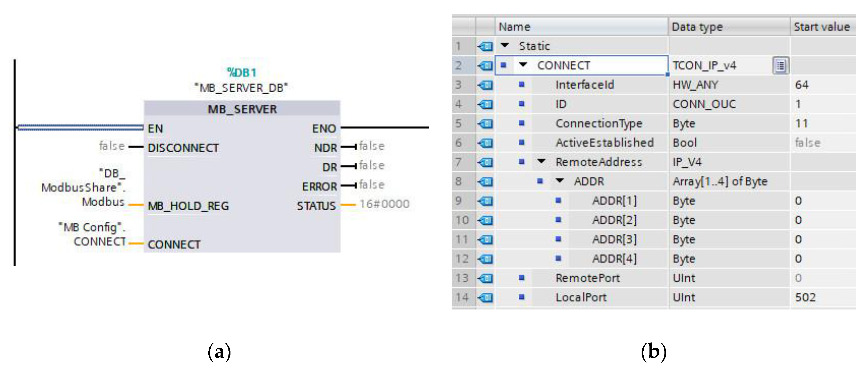The width and height of the screenshot is (868, 370).
Task: Click the MB_SERVER block title
Action: [x=242, y=109]
